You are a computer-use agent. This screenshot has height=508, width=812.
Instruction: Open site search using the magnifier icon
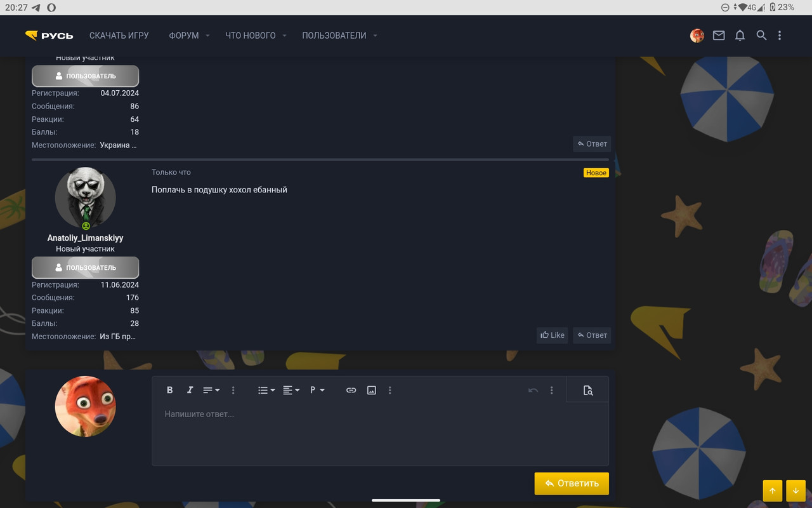[761, 36]
